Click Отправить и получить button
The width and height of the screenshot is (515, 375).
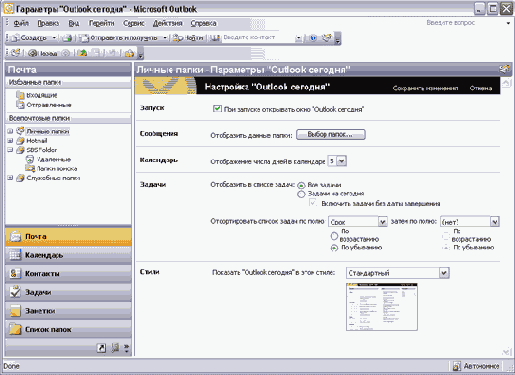pyautogui.click(x=119, y=38)
